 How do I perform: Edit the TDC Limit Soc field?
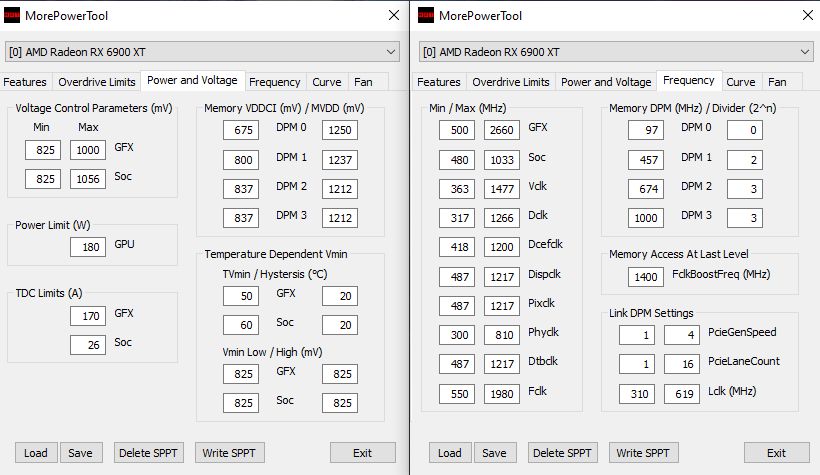pyautogui.click(x=88, y=345)
